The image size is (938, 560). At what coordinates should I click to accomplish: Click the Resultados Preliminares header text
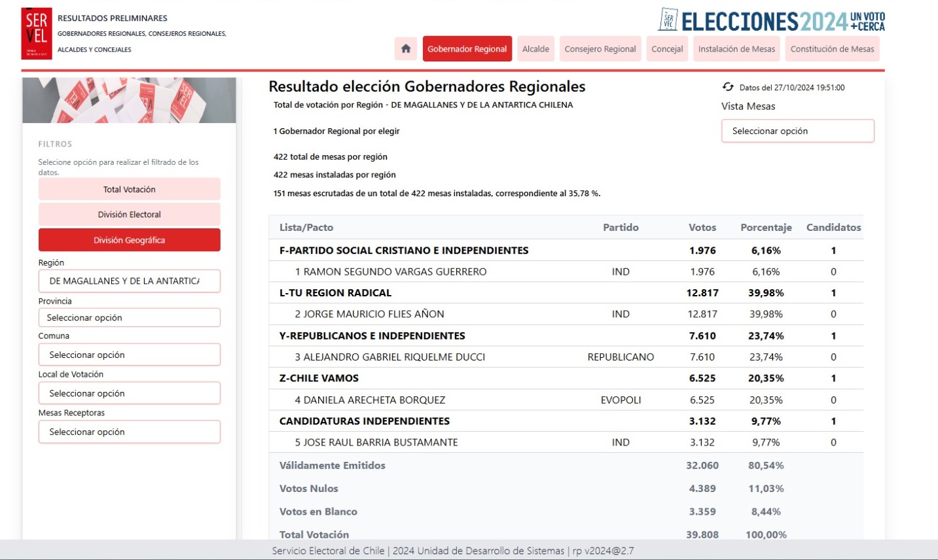click(113, 18)
